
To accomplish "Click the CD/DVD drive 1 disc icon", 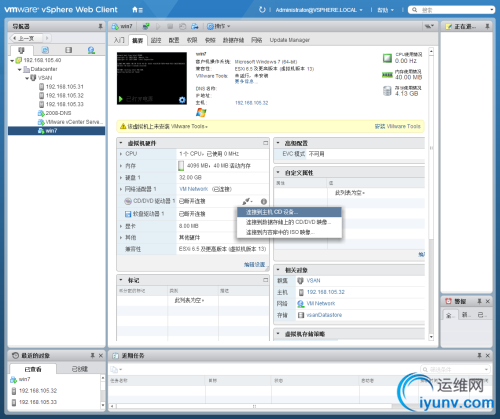I will pyautogui.click(x=128, y=201).
